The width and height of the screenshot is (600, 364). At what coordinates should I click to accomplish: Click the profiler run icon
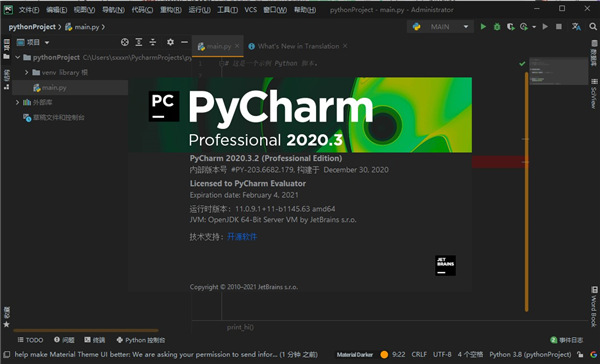pyautogui.click(x=524, y=27)
